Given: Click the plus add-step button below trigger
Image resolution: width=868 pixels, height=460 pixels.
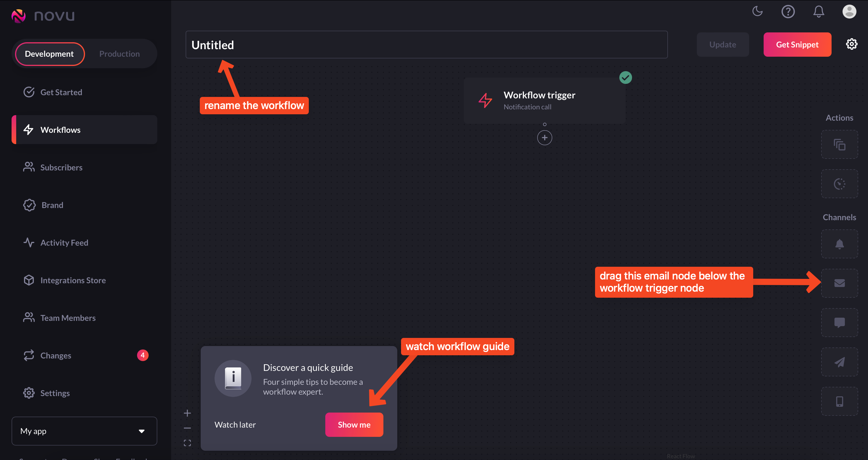Looking at the screenshot, I should (x=544, y=138).
